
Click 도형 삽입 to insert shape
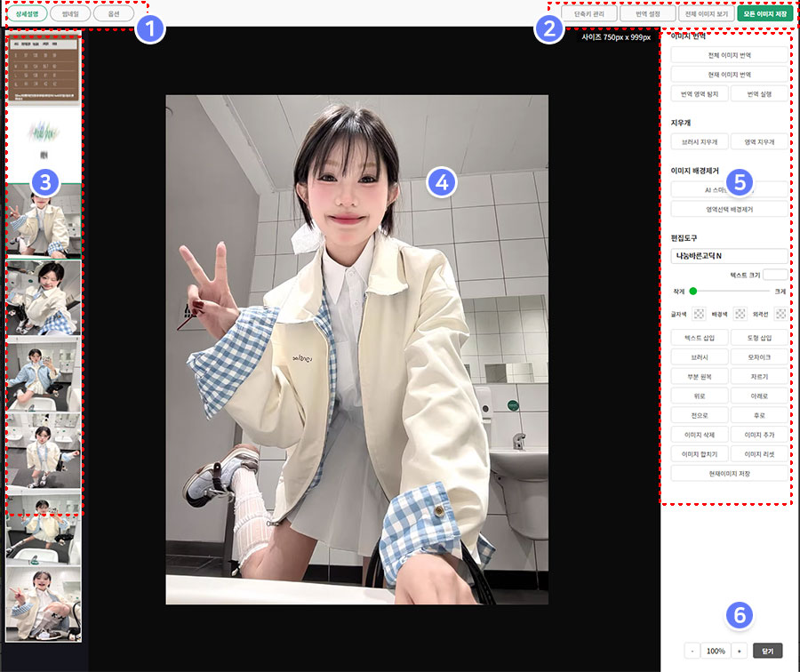pos(759,338)
